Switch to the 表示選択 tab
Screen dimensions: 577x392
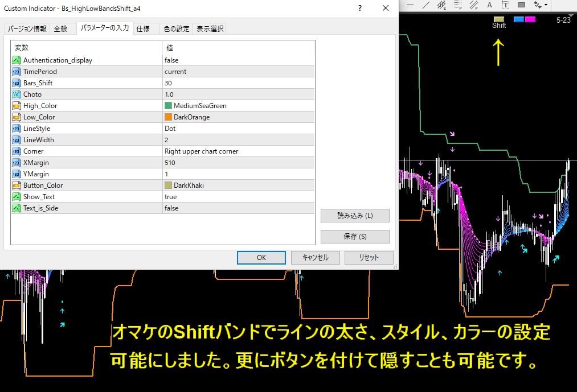(210, 28)
